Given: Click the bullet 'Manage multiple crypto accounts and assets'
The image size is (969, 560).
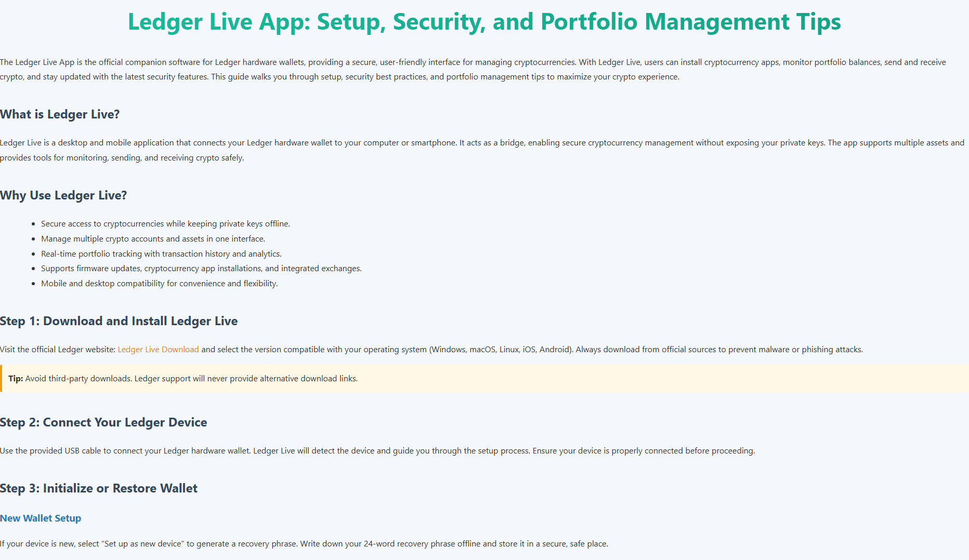Looking at the screenshot, I should pos(153,239).
